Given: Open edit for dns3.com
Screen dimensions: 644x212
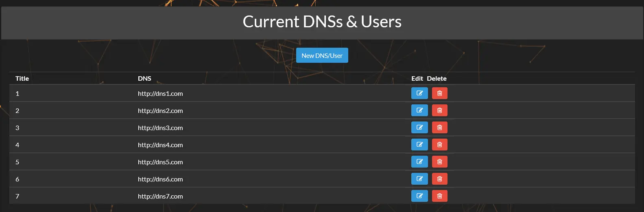Looking at the screenshot, I should pyautogui.click(x=419, y=128).
